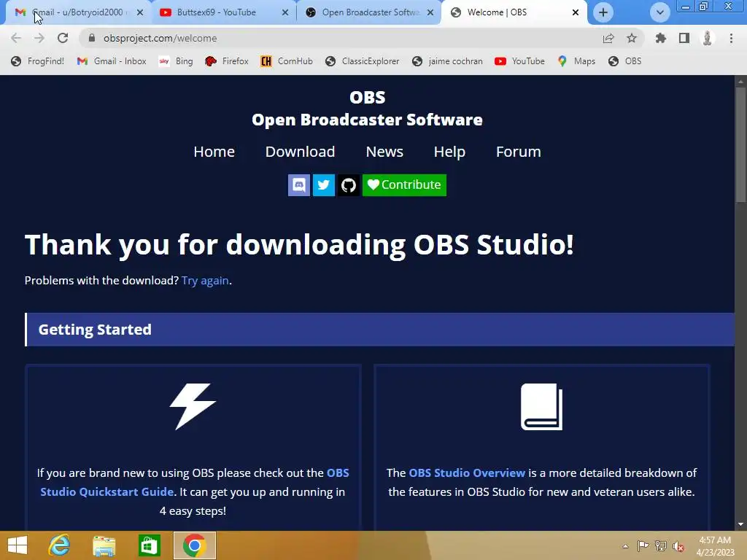747x560 pixels.
Task: Open the News navigation item
Action: point(384,152)
